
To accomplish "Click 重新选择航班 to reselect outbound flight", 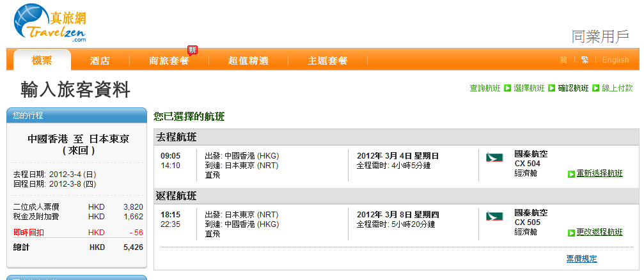I will click(599, 173).
